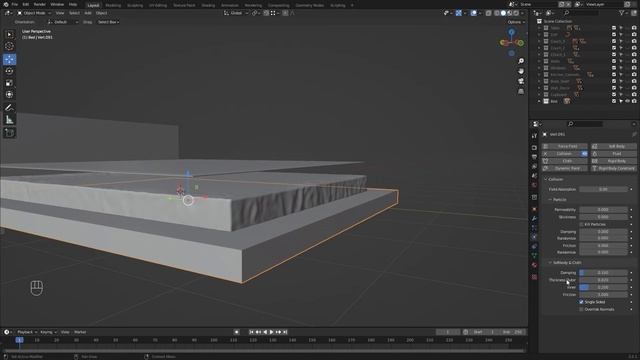Collapse the Particle subpanel
The image size is (640, 360).
(x=550, y=200)
